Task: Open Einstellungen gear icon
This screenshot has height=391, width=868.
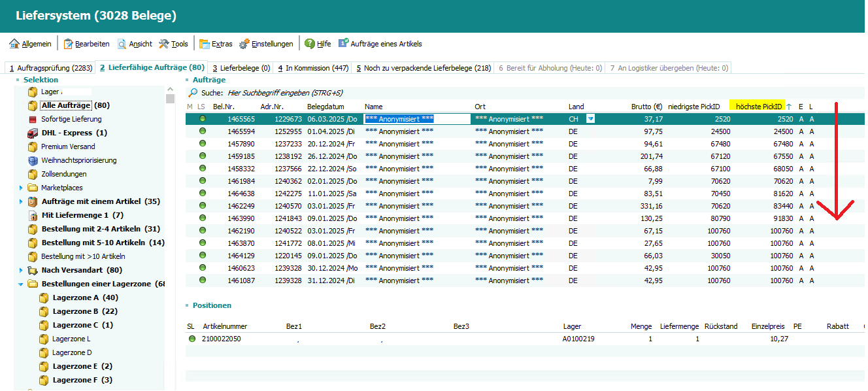Action: click(x=244, y=44)
